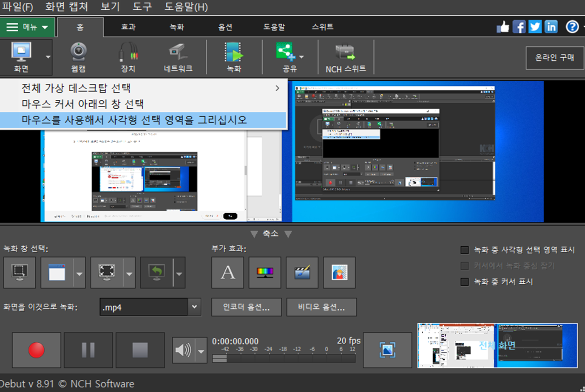
Task: Open the color adjustment effect
Action: pyautogui.click(x=265, y=272)
